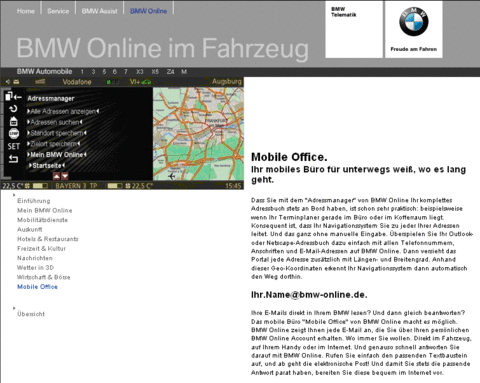Viewport: 480px width, 383px height.
Task: Open the Service tab
Action: pyautogui.click(x=58, y=11)
